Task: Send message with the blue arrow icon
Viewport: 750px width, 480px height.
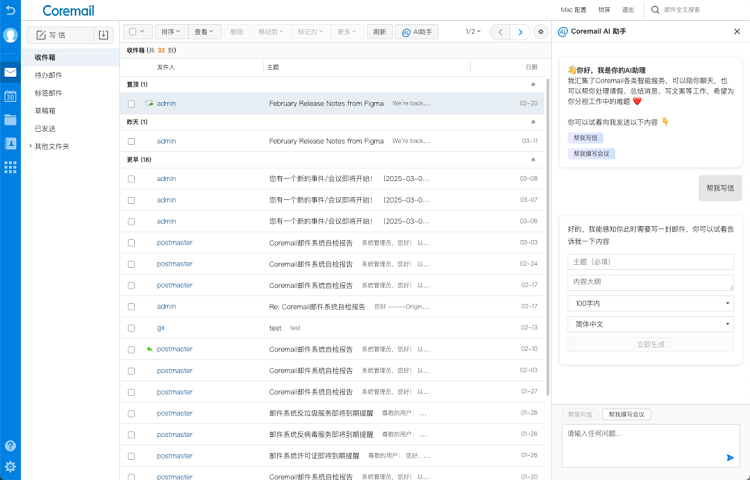Action: click(x=730, y=457)
